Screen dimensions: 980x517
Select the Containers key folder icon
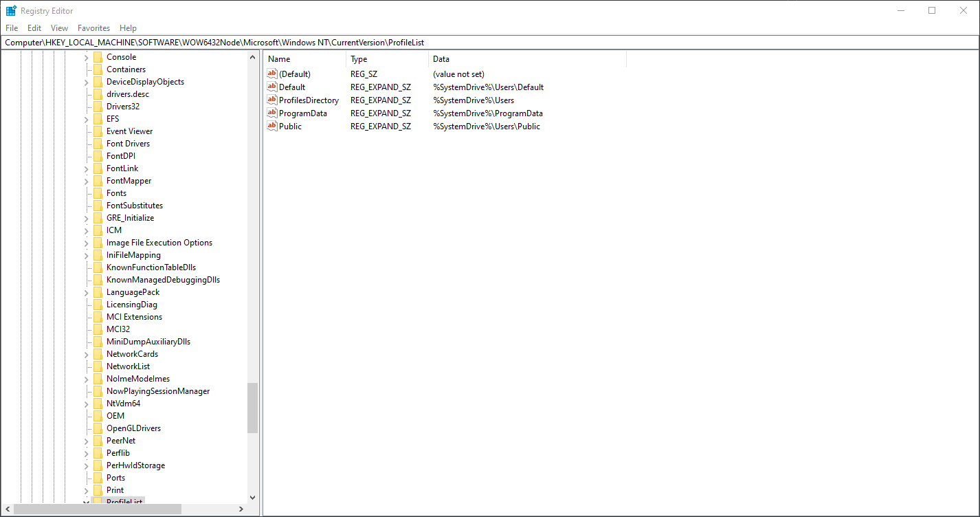[x=98, y=69]
